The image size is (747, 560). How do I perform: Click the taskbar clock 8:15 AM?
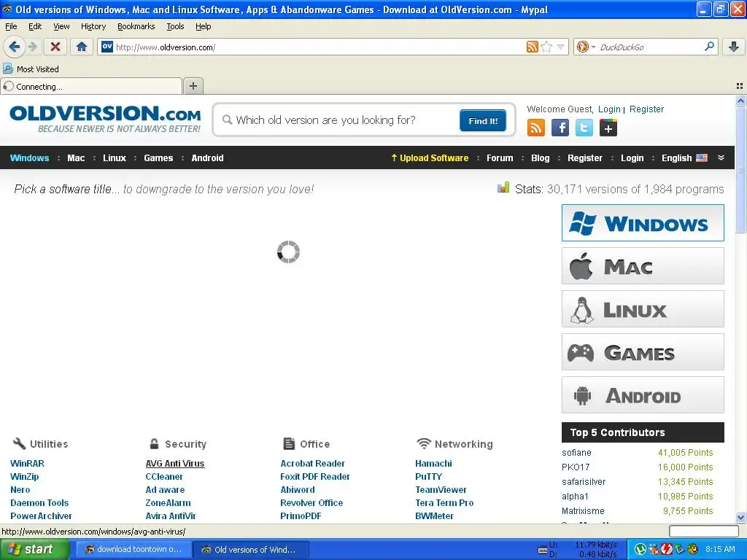[x=720, y=549]
